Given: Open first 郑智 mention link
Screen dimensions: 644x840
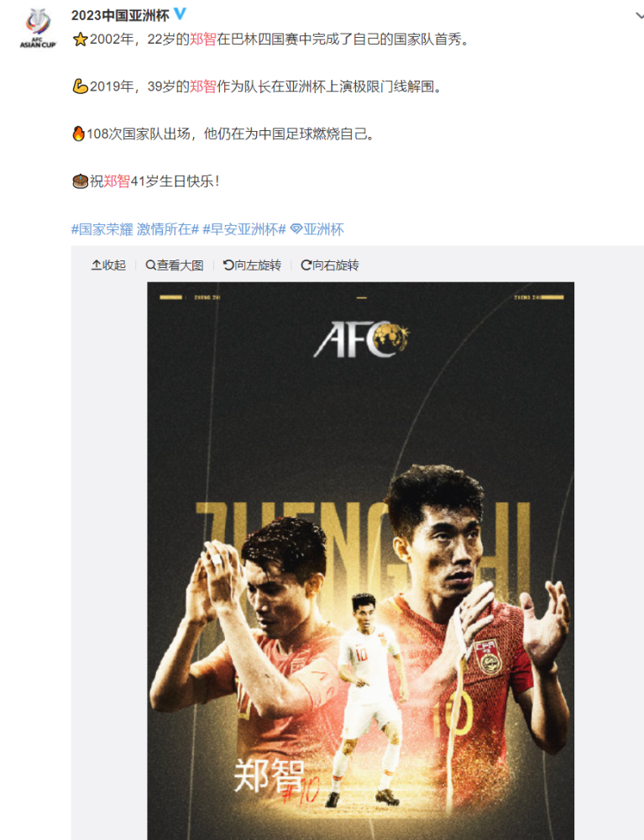Looking at the screenshot, I should click(x=203, y=39).
